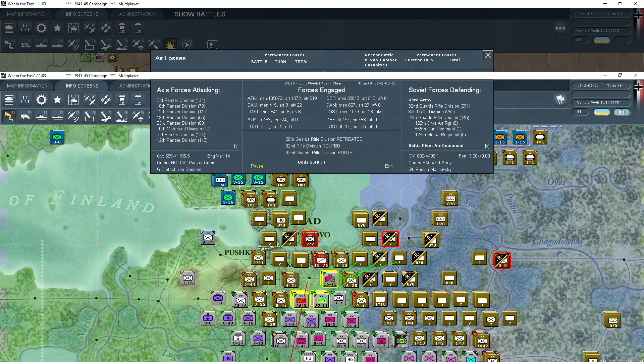Click Exit in the battle report

tap(389, 166)
